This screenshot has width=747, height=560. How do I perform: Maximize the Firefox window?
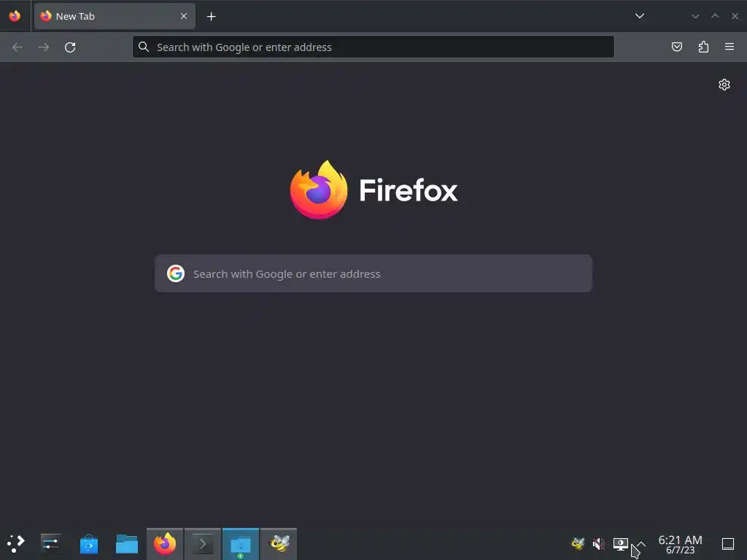tap(715, 16)
